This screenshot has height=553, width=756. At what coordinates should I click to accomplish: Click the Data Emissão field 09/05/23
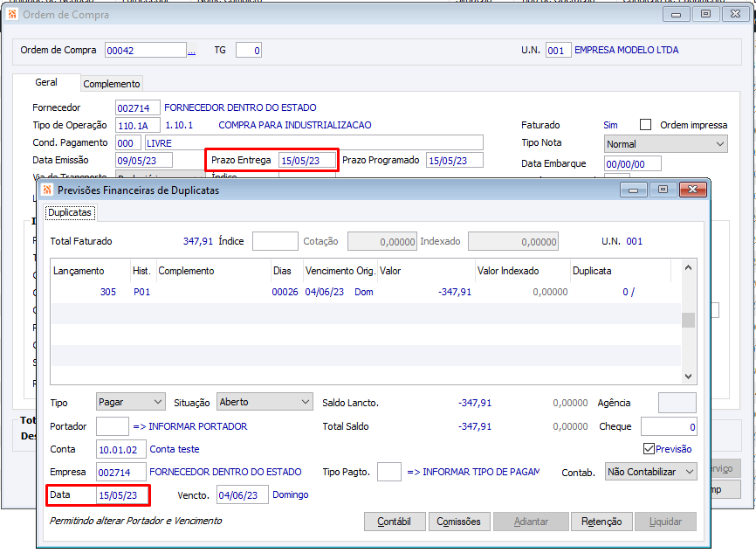(144, 160)
